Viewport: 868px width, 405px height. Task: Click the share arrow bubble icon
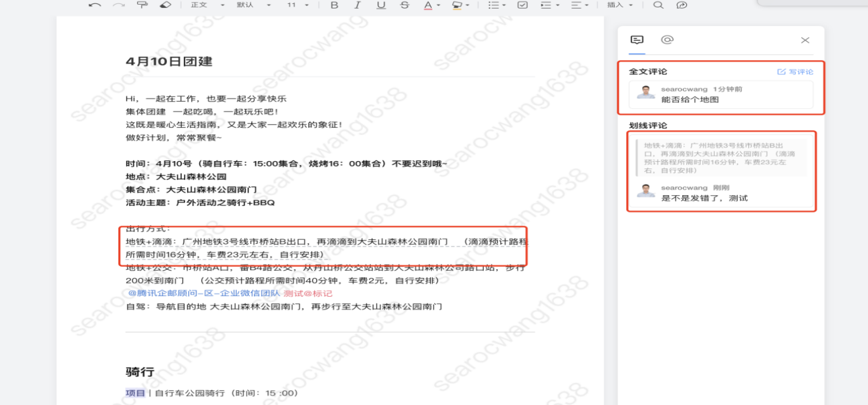(x=682, y=5)
